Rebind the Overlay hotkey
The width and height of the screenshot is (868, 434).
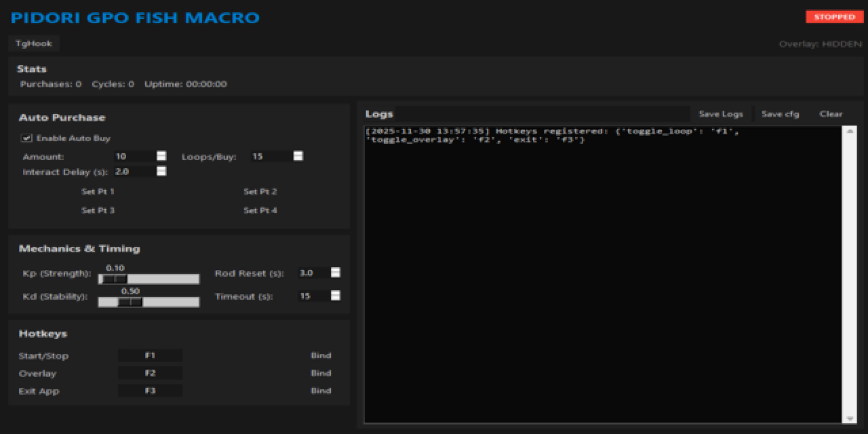[321, 373]
